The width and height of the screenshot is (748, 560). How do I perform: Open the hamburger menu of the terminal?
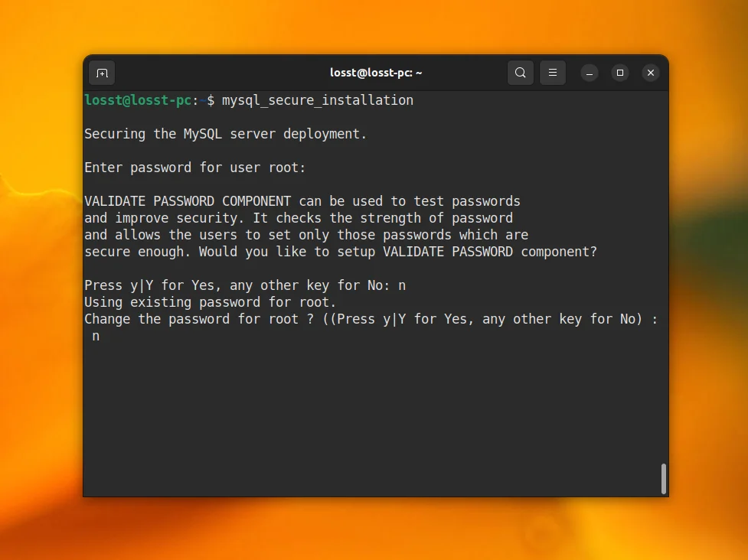pyautogui.click(x=553, y=73)
